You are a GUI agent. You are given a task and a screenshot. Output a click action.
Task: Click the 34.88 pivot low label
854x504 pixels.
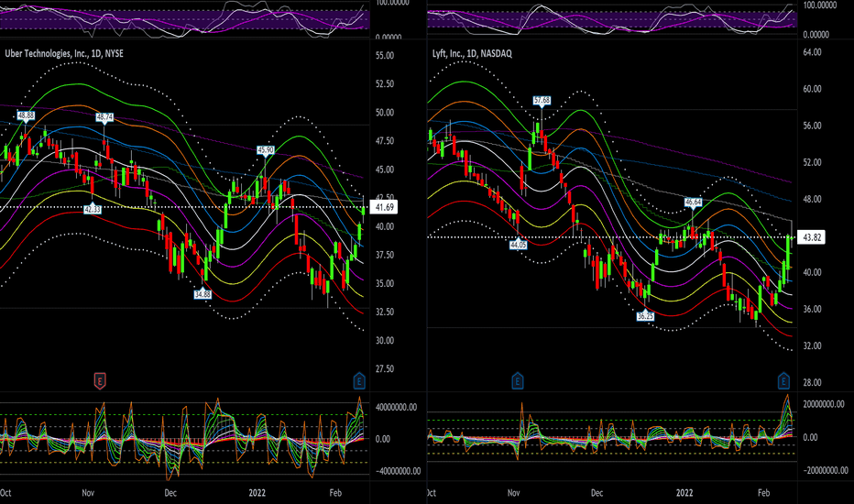click(x=203, y=294)
